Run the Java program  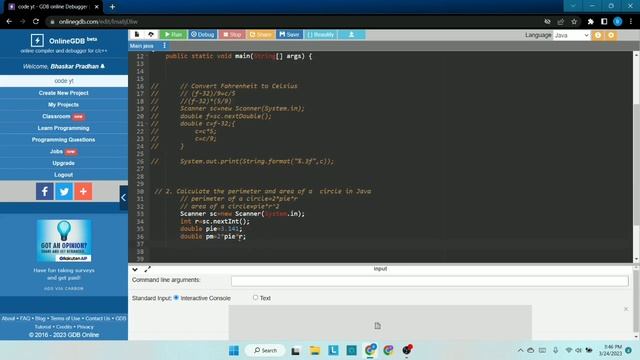[173, 35]
